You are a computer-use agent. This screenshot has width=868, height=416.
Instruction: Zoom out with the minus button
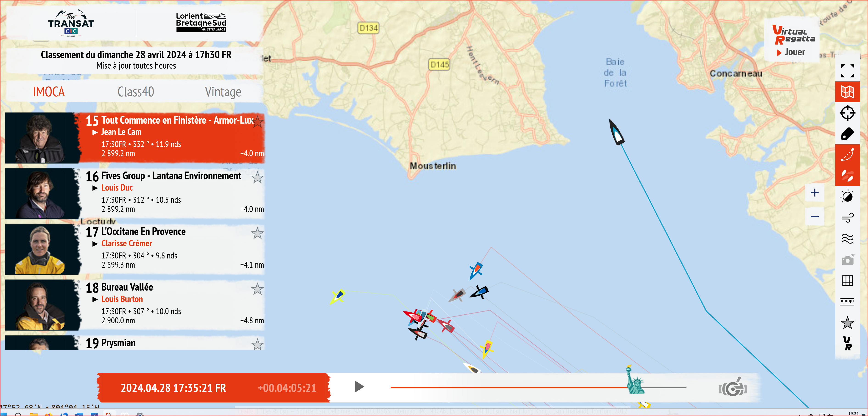815,216
